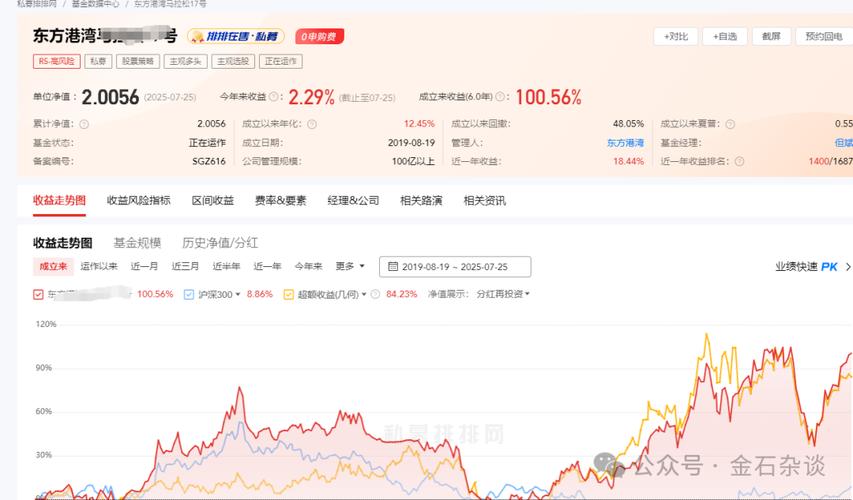Switch to the 经理&公司 tab
Image resolution: width=853 pixels, height=500 pixels.
pos(354,200)
